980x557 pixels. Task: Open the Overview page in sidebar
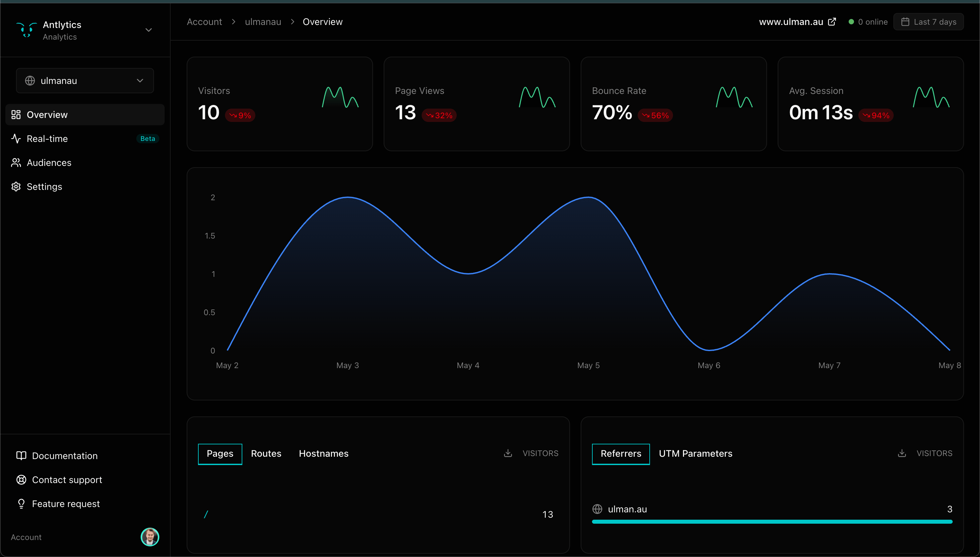tap(85, 115)
